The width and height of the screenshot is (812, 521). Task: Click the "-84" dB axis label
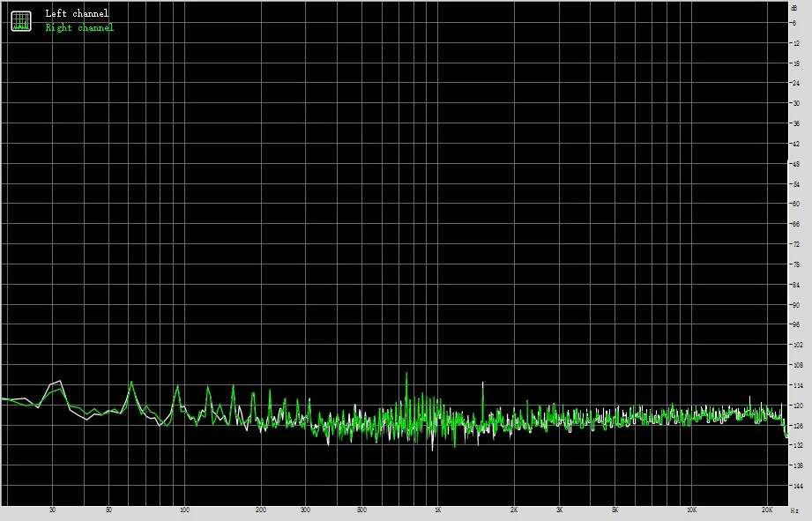pos(795,285)
